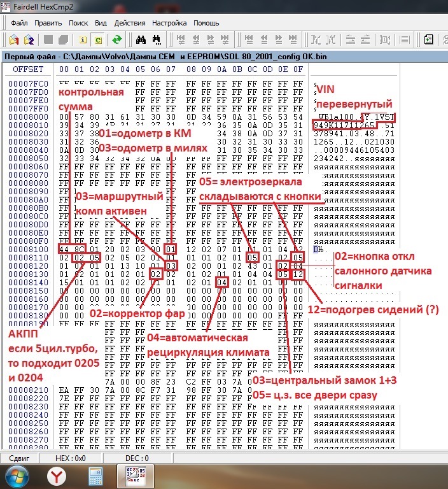
Task: Click next-block arrow in second arrow group
Action: (x=278, y=40)
